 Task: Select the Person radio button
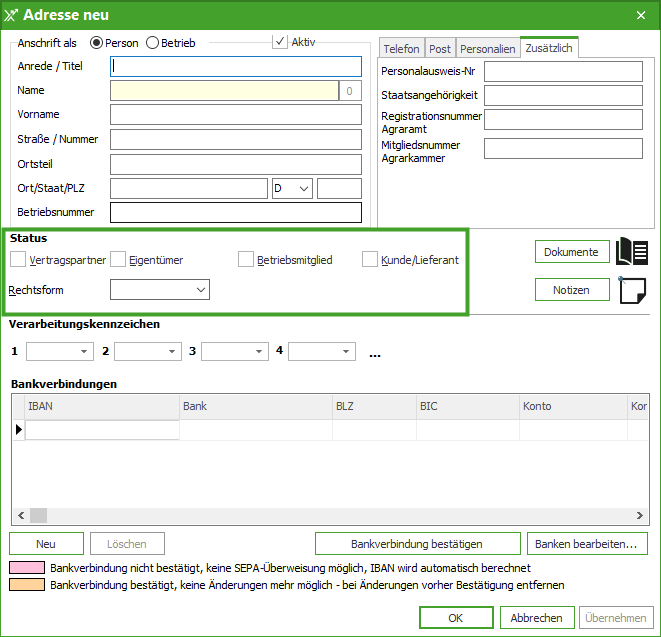point(97,43)
